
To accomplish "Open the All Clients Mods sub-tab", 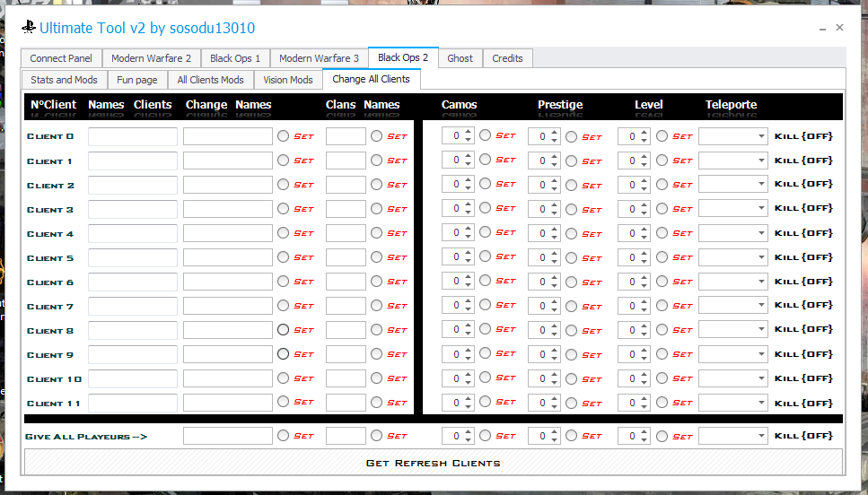I will click(x=210, y=80).
